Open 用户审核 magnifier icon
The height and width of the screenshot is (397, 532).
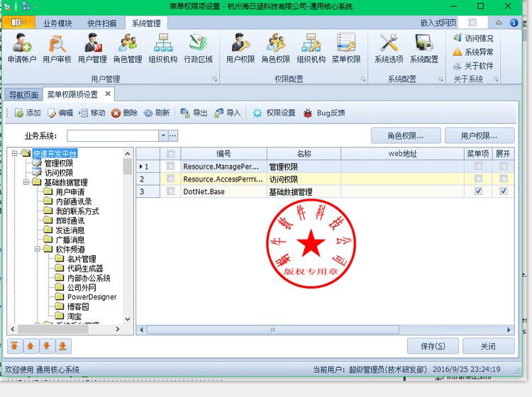[x=57, y=48]
